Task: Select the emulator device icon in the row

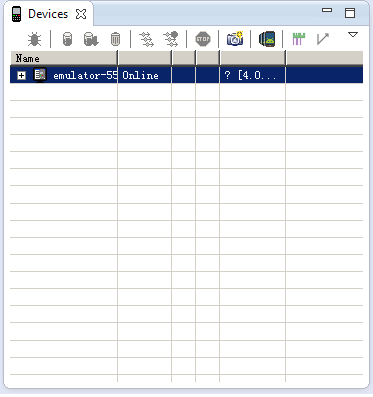Action: (40, 75)
